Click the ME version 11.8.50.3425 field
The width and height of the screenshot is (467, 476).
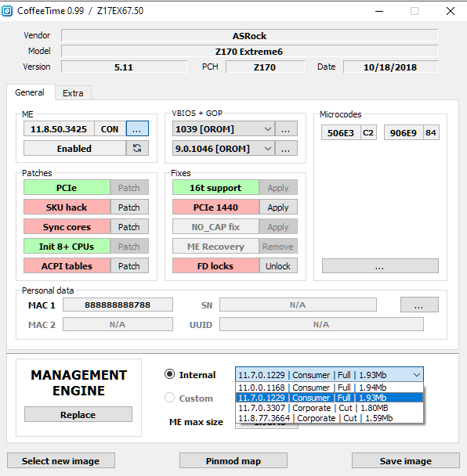(59, 128)
